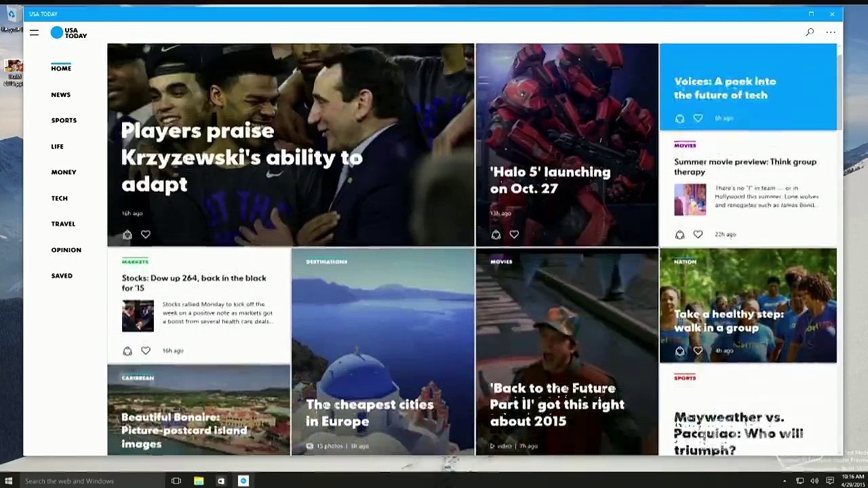Heart the Voices future of tech story
This screenshot has height=488, width=868.
tap(698, 119)
